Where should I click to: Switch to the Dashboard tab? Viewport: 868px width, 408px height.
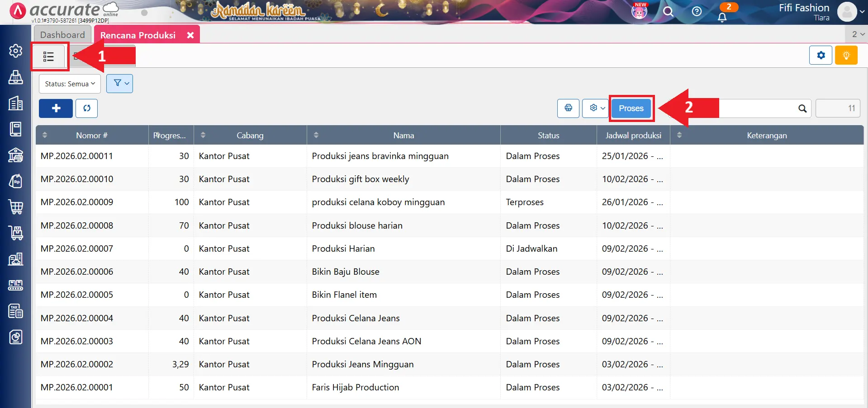[62, 35]
